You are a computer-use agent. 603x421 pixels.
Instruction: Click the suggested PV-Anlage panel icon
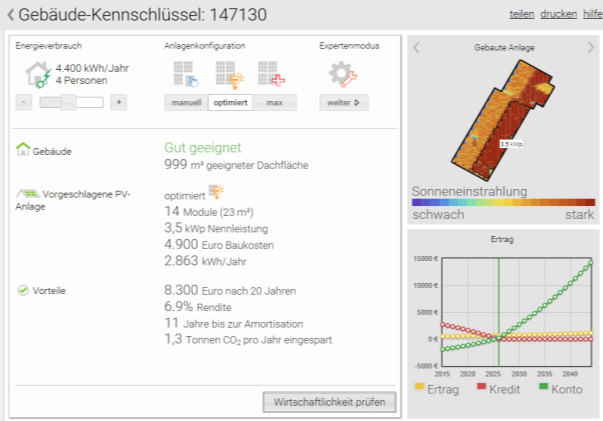26,194
